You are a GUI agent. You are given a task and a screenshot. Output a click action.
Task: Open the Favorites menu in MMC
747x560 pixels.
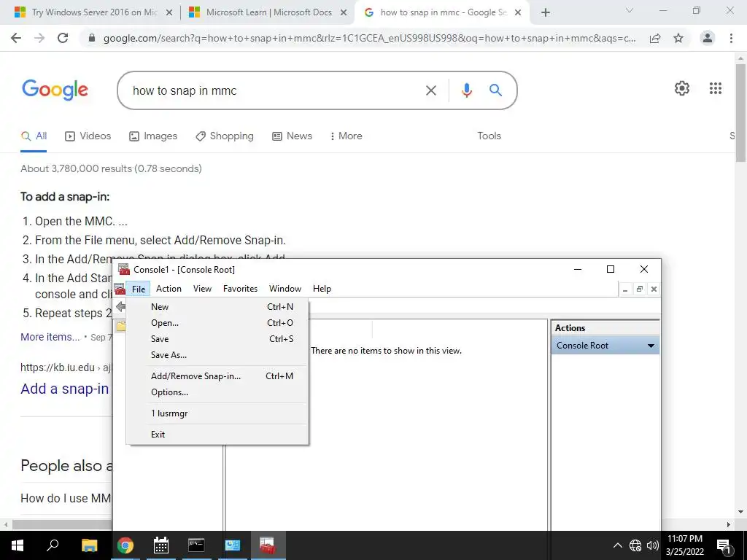240,289
